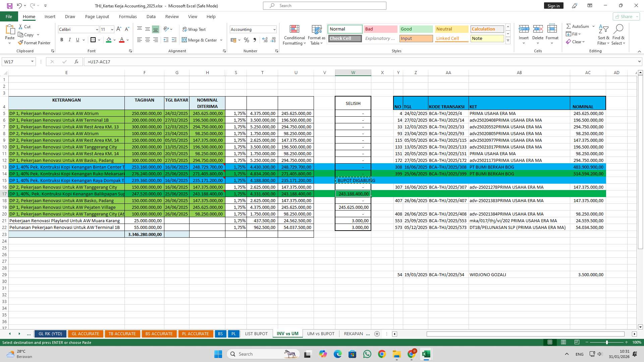Activate the Format Painter
This screenshot has height=362, width=644.
click(x=35, y=43)
